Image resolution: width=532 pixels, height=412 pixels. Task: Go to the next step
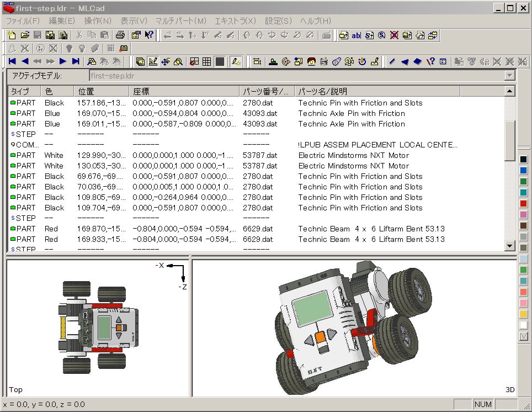(63, 61)
